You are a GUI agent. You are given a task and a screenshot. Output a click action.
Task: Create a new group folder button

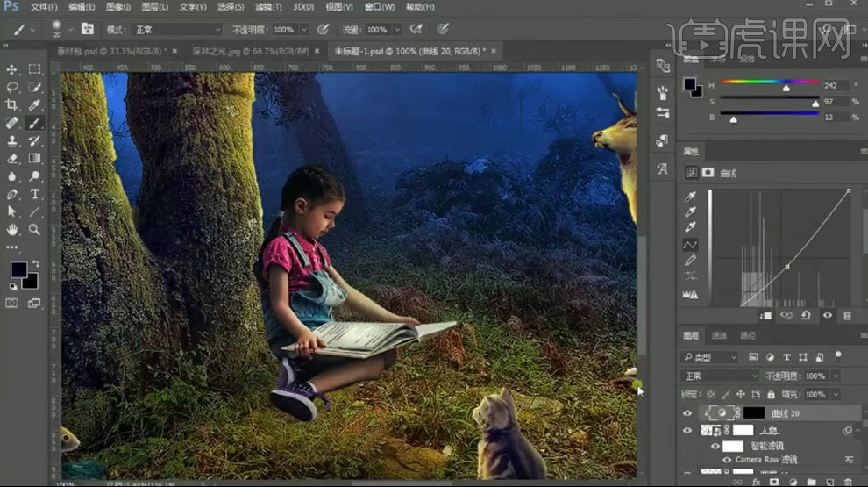click(812, 482)
